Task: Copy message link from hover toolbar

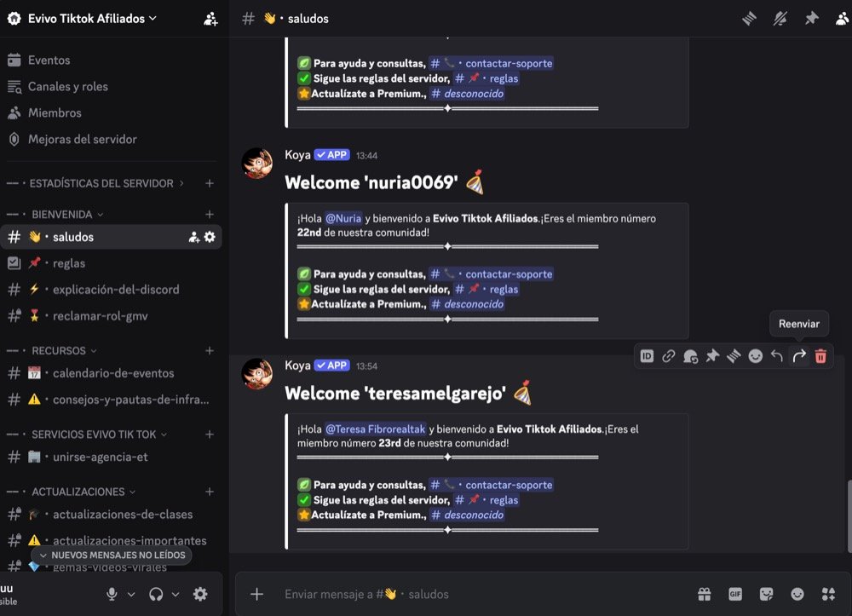Action: pyautogui.click(x=668, y=356)
